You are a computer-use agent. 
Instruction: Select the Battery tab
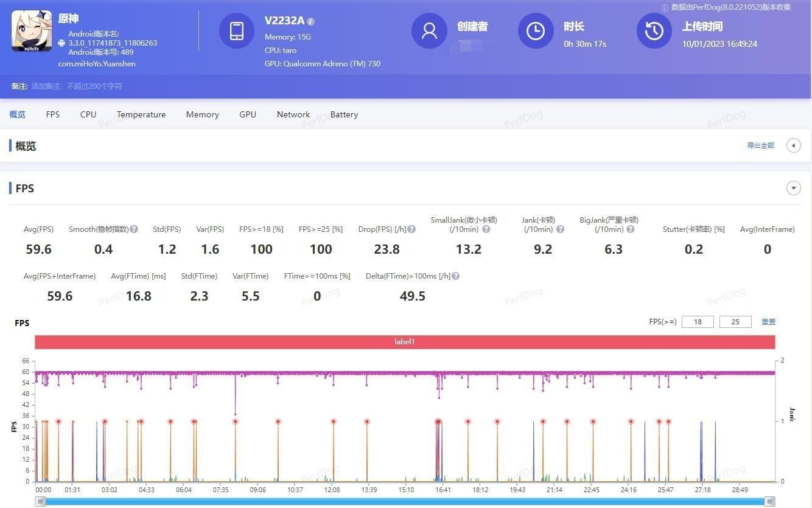[x=344, y=114]
